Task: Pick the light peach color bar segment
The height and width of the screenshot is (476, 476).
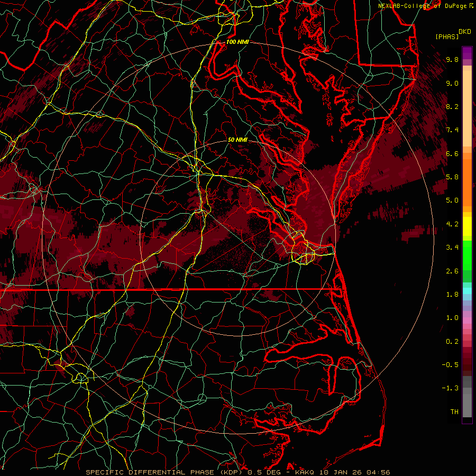Action: (467, 108)
